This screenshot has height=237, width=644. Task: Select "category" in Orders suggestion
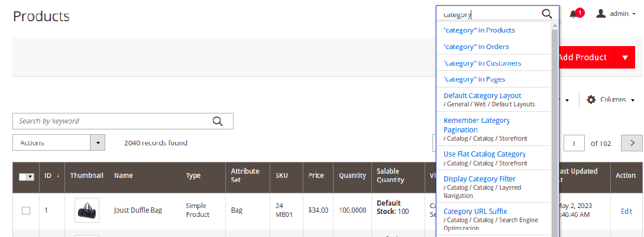click(476, 47)
